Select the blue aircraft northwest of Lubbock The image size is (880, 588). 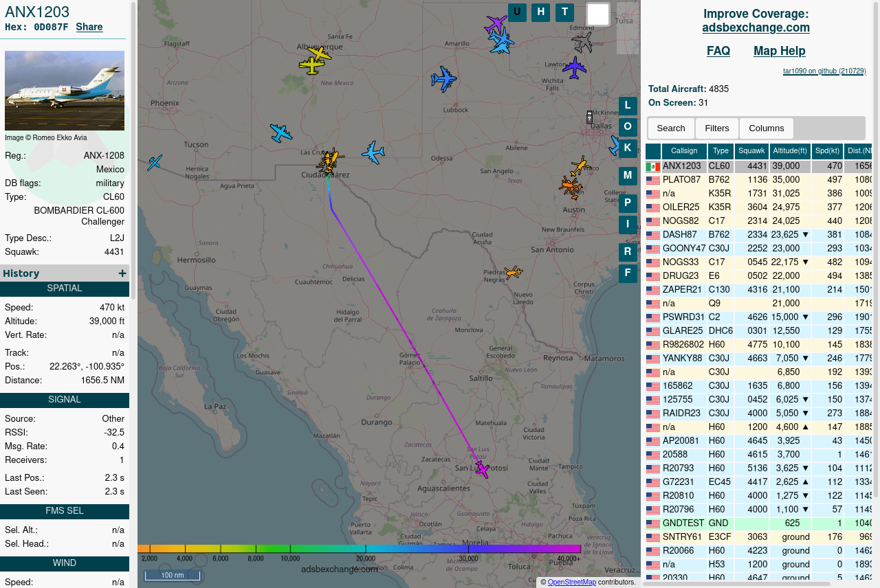443,79
